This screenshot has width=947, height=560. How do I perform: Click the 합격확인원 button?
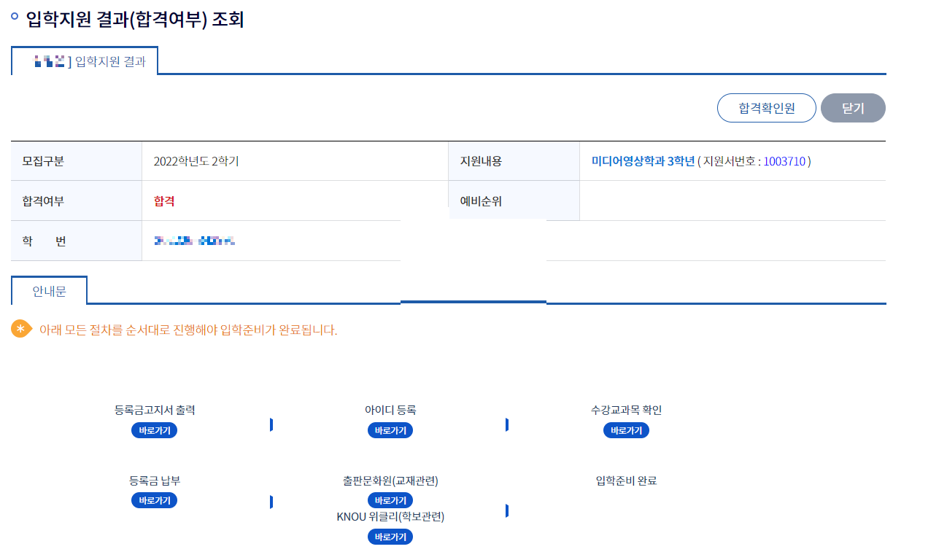point(766,108)
